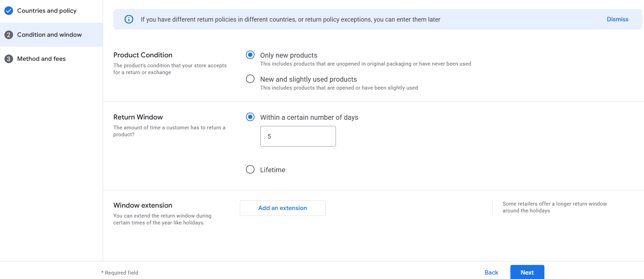Click the text about longer holiday return windows
The height and width of the screenshot is (279, 644).
(x=555, y=207)
